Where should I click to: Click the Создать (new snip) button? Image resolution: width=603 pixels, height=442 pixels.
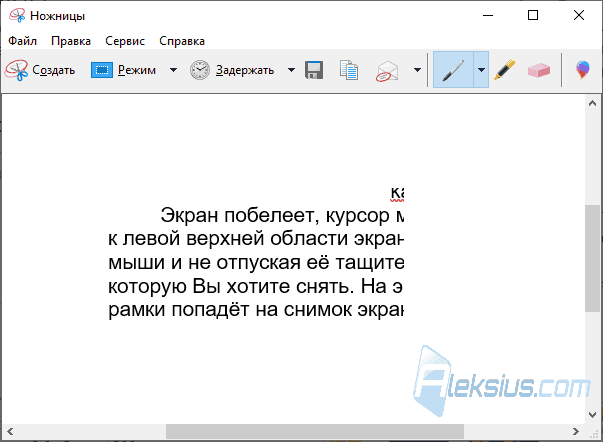(x=40, y=70)
